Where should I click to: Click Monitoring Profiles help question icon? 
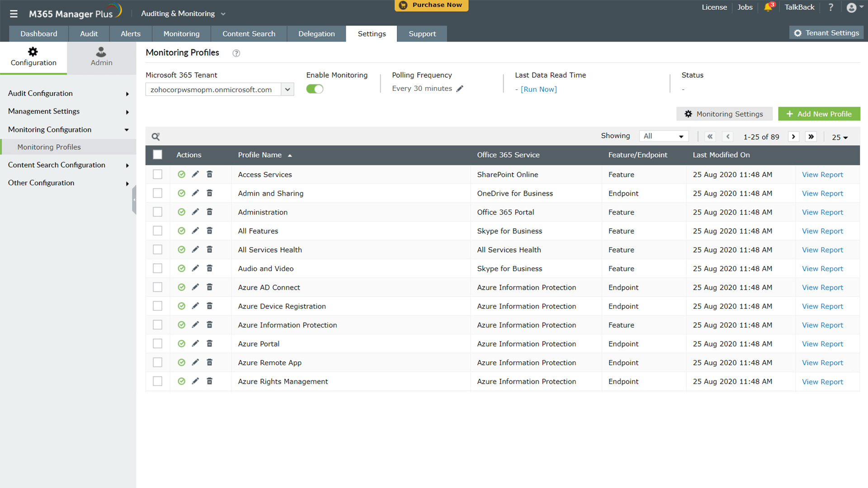tap(236, 53)
